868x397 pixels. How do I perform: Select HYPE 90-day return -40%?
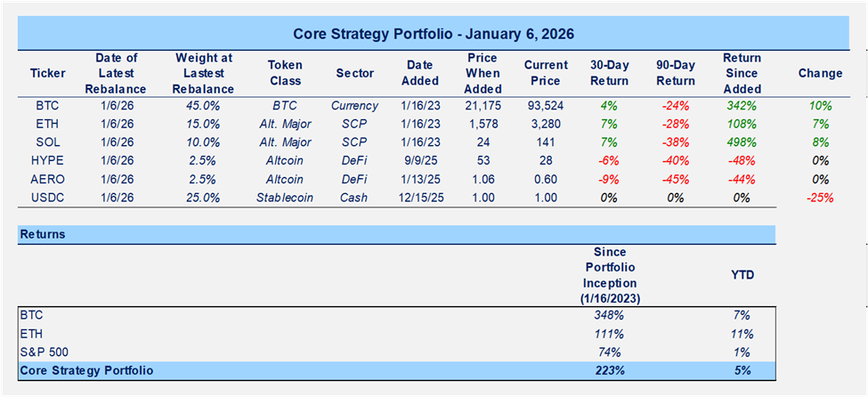(677, 160)
